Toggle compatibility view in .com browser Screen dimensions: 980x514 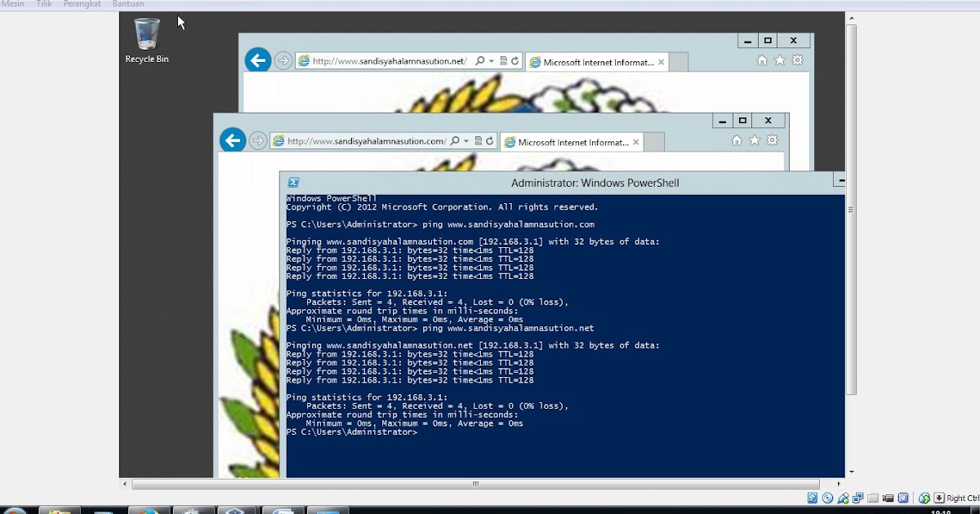pyautogui.click(x=479, y=141)
